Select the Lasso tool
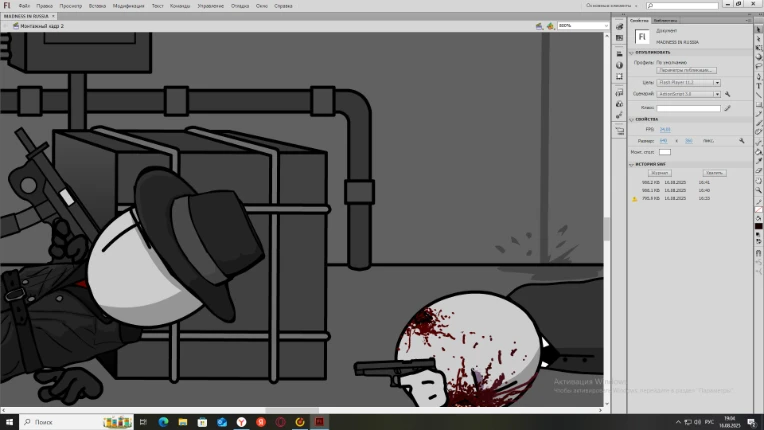Image resolution: width=764 pixels, height=430 pixels. click(759, 66)
